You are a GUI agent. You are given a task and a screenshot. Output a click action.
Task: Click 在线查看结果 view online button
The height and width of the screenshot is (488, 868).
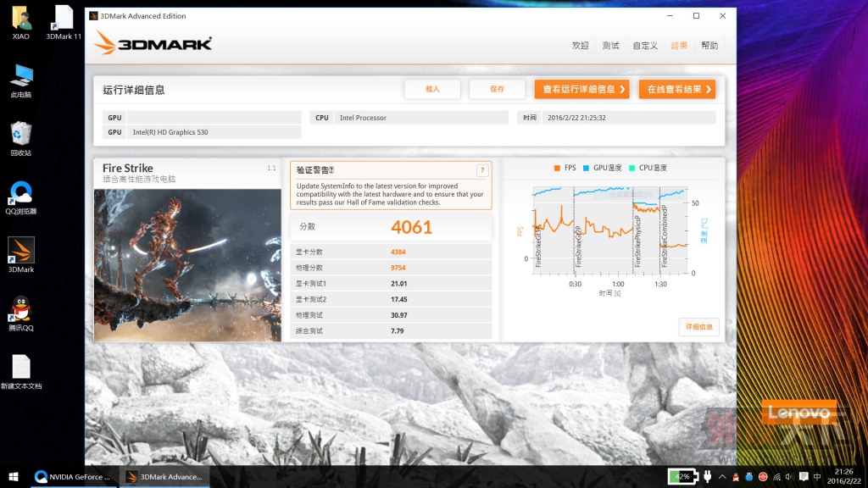tap(677, 89)
